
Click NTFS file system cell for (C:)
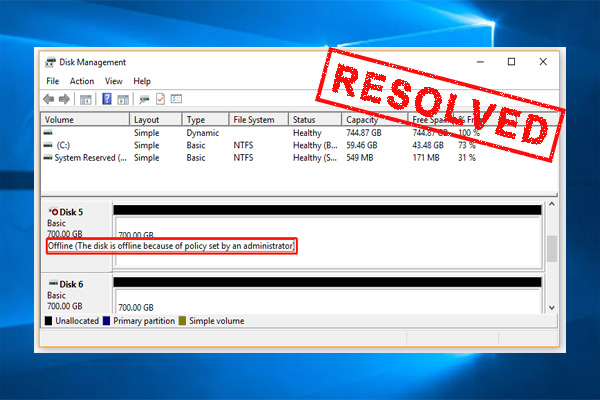click(243, 145)
